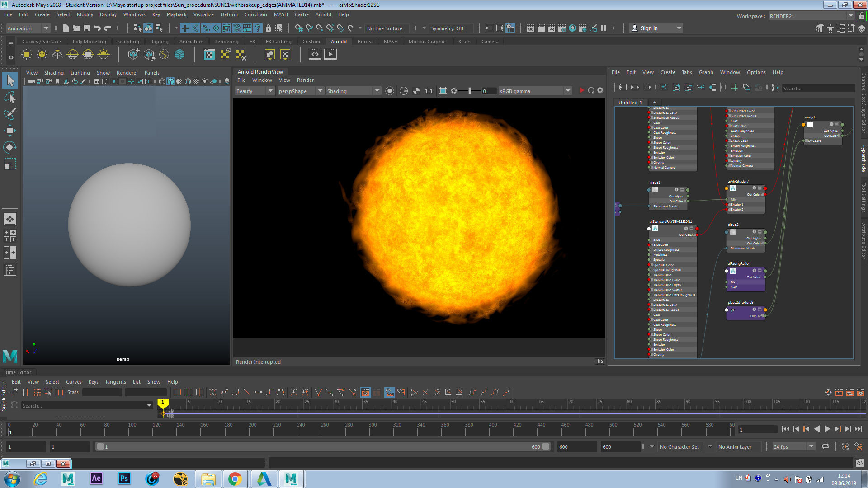Click ramp3 node color swatch

click(810, 124)
